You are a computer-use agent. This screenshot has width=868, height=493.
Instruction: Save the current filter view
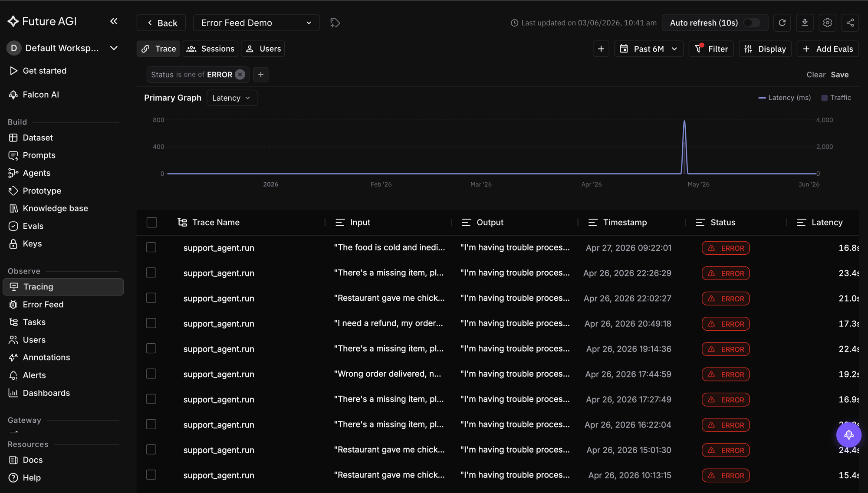tap(840, 75)
